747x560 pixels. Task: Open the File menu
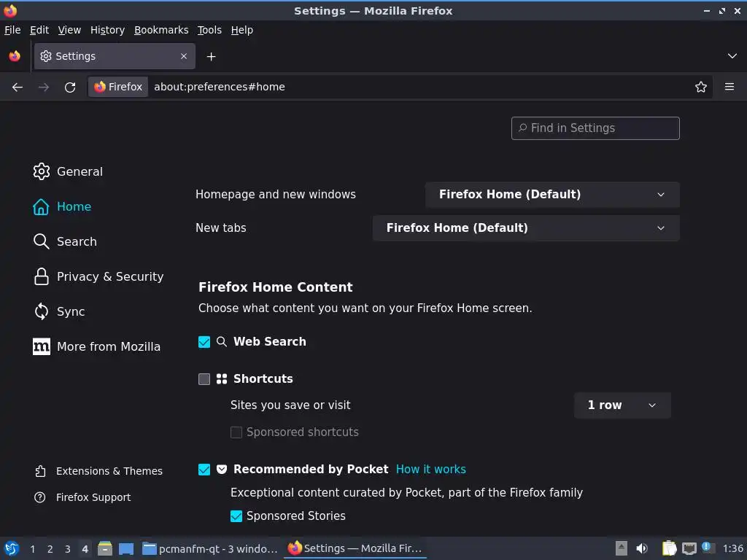pos(12,30)
